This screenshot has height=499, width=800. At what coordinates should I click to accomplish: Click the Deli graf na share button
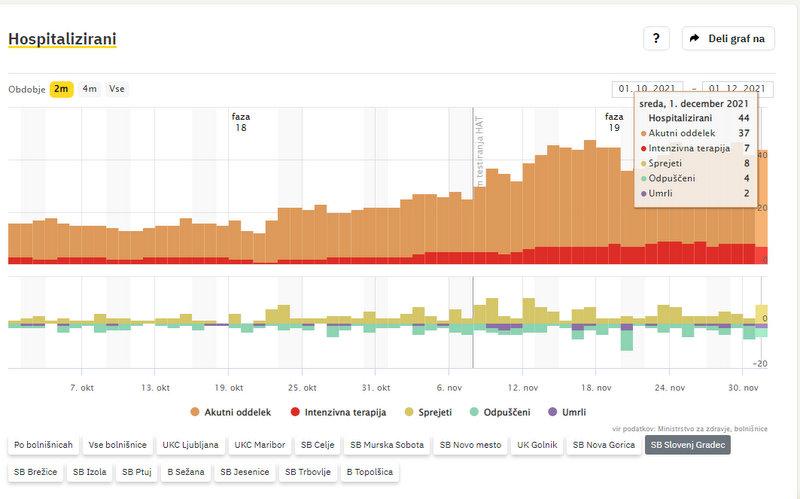click(x=728, y=39)
